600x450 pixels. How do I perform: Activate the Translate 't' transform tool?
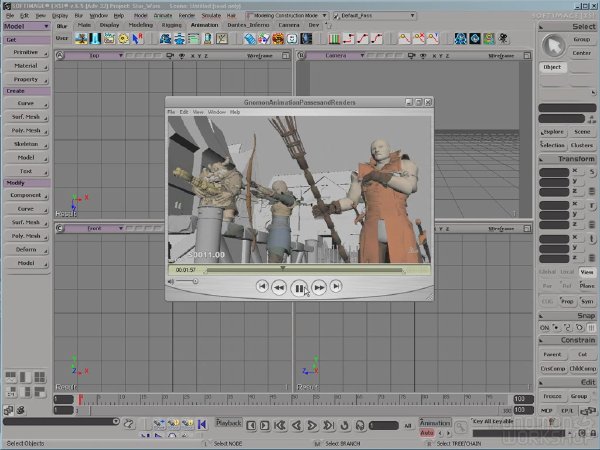[592, 239]
